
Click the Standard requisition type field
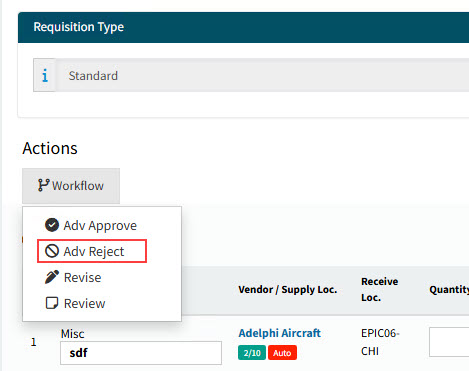[x=262, y=75]
